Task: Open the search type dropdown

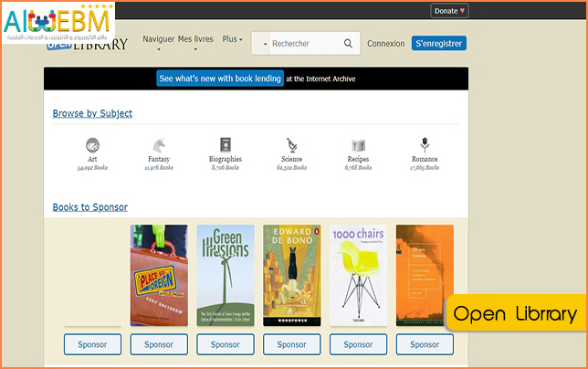Action: (260, 44)
